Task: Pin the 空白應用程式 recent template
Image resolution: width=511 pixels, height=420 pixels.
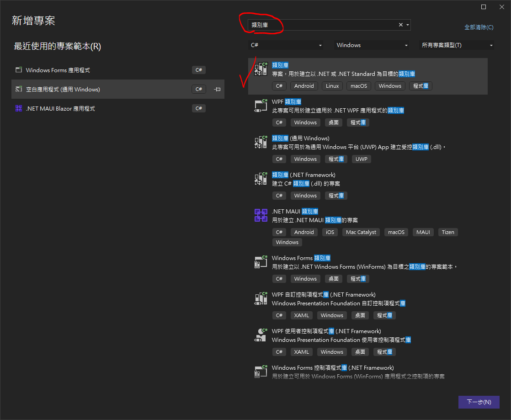Action: pos(218,89)
